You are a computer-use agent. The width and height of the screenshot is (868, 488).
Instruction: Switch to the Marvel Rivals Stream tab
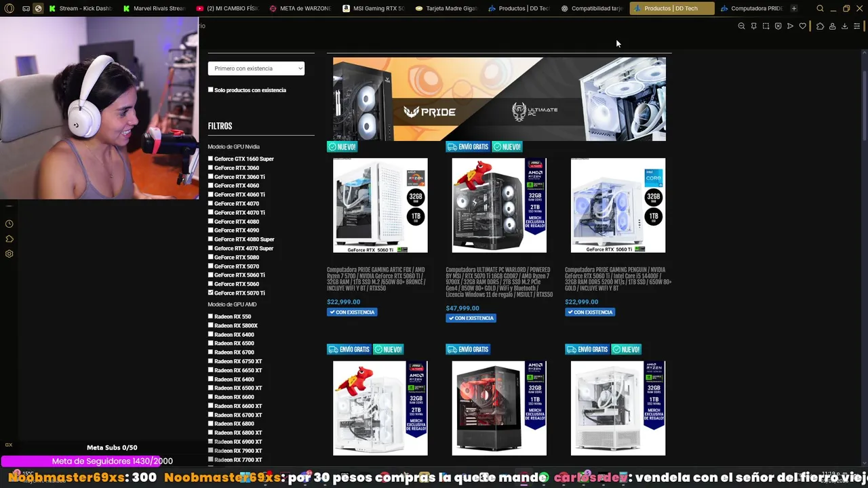click(x=155, y=8)
